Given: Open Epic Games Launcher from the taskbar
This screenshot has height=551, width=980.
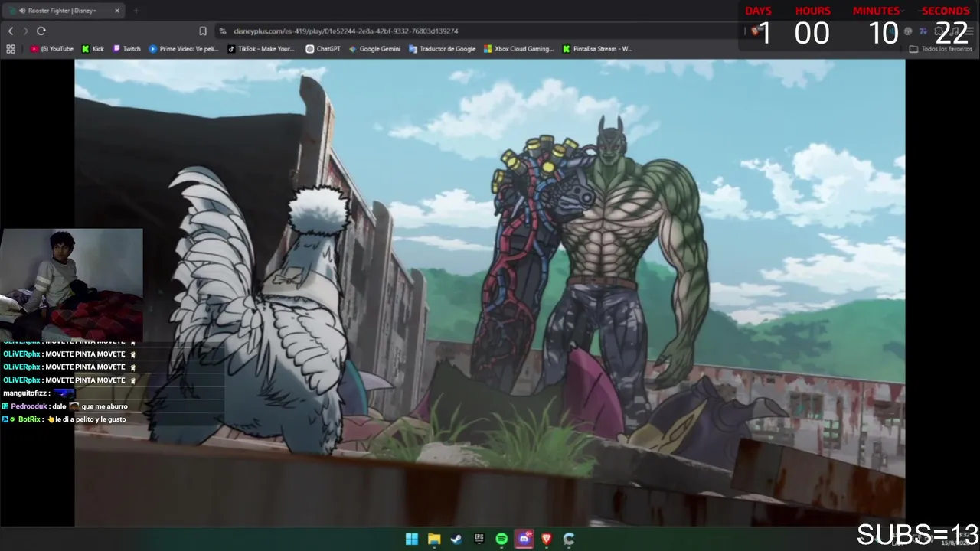Looking at the screenshot, I should tap(479, 539).
